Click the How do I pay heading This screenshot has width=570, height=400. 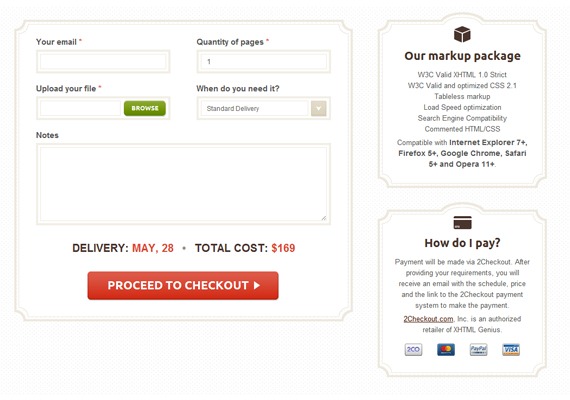[x=462, y=243]
